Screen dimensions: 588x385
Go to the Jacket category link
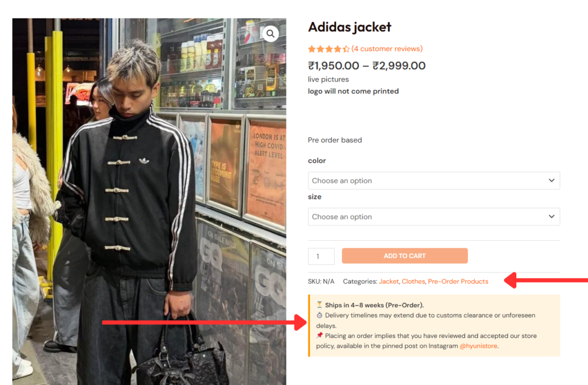(389, 282)
